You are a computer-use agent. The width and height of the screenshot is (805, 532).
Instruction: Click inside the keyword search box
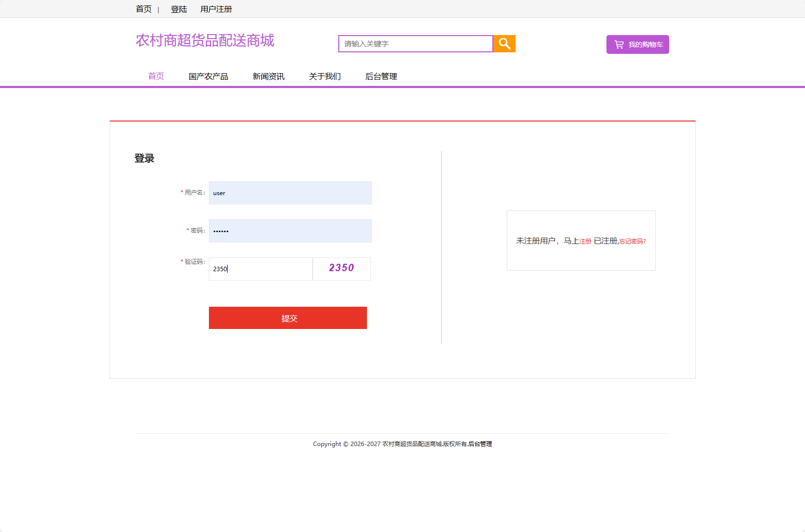coord(415,43)
